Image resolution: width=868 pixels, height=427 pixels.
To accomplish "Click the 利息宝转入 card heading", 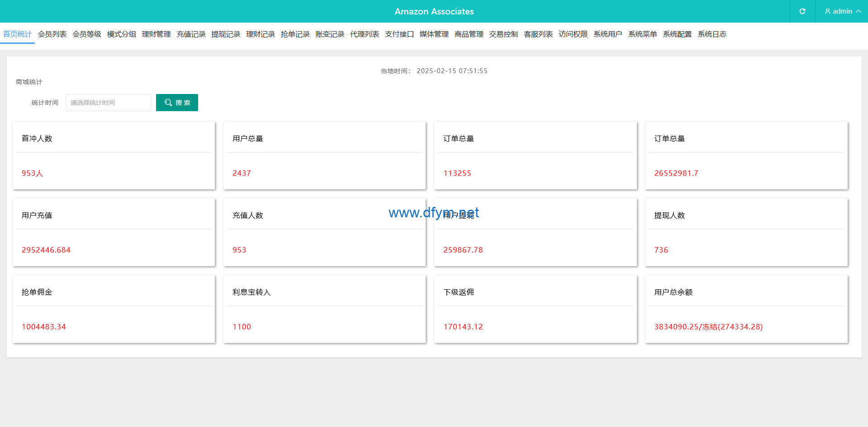I will pyautogui.click(x=251, y=292).
